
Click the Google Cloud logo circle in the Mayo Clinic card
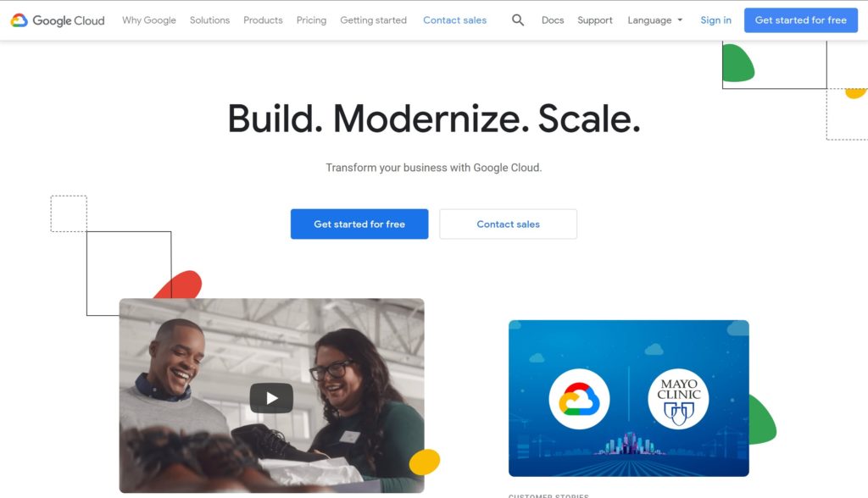tap(579, 399)
